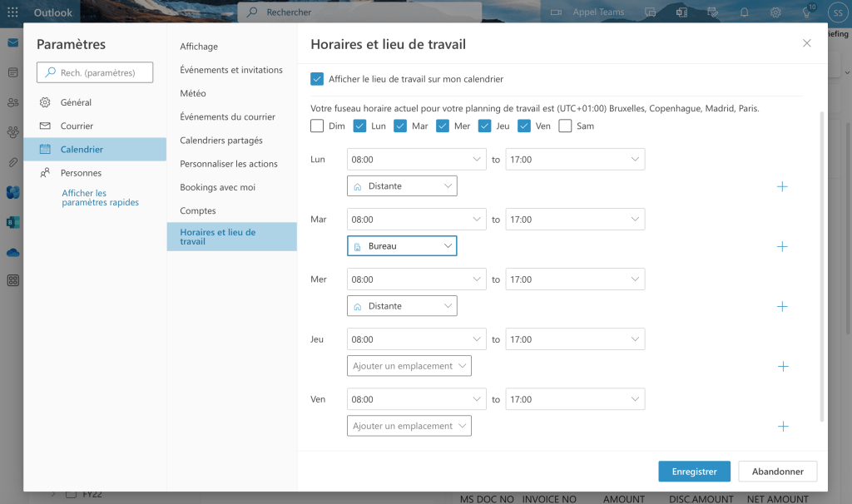Image resolution: width=852 pixels, height=504 pixels.
Task: Expand Jeu Ajouter un emplacement dropdown
Action: coord(409,366)
